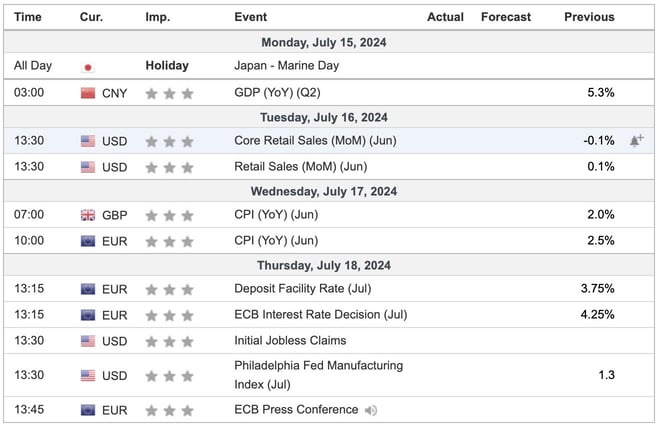Open the Core Retail Sales (MoM) (Jun) event

pos(315,141)
